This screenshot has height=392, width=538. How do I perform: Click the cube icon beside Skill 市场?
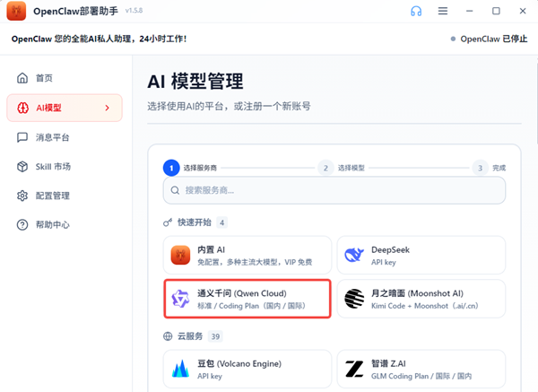[x=22, y=167]
